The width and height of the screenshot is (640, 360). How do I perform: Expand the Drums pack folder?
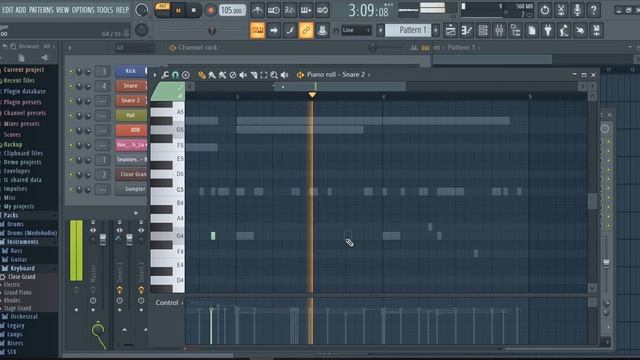[15, 224]
